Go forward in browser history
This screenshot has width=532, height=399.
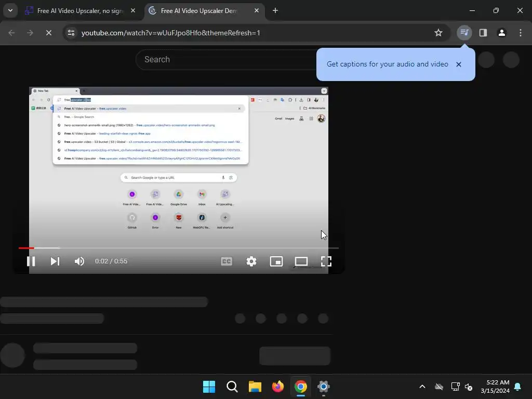coord(30,33)
